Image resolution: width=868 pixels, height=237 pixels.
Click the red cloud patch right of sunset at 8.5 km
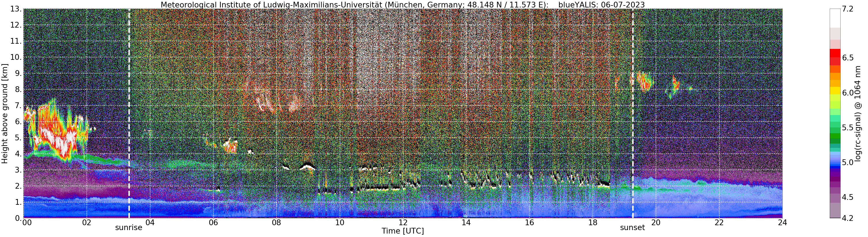pyautogui.click(x=645, y=82)
